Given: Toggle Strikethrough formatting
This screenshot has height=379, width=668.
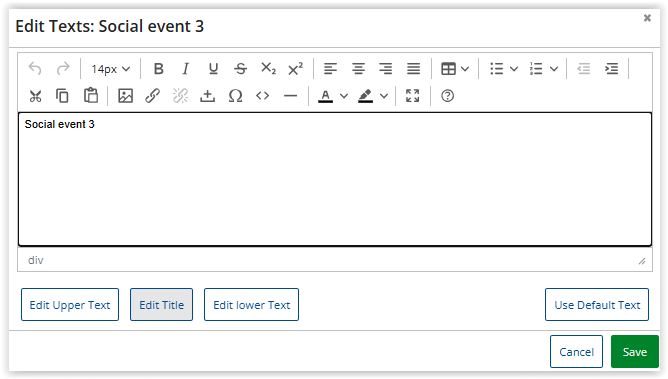Looking at the screenshot, I should pyautogui.click(x=240, y=69).
